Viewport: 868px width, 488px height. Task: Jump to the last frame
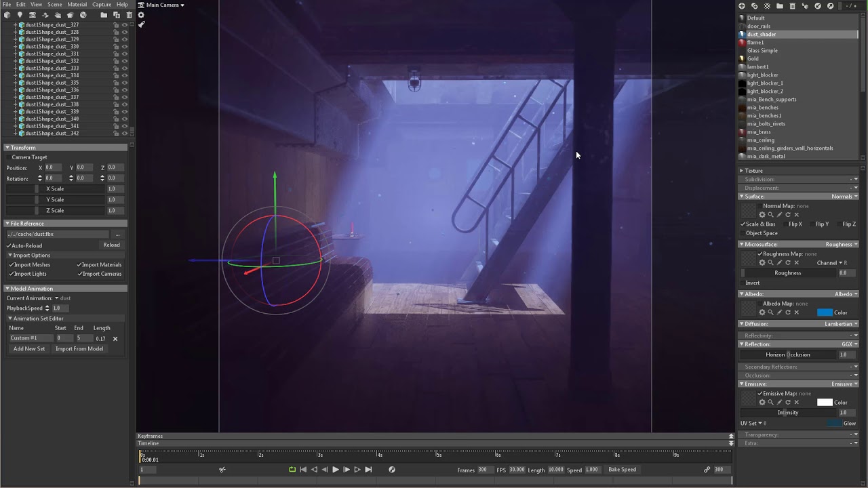point(368,470)
